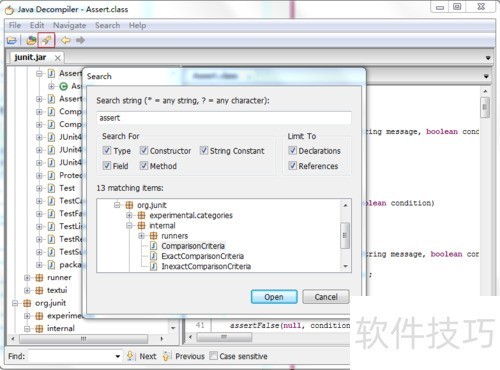This screenshot has height=370, width=500.
Task: Expand the runner package in left tree
Action: [x=27, y=278]
